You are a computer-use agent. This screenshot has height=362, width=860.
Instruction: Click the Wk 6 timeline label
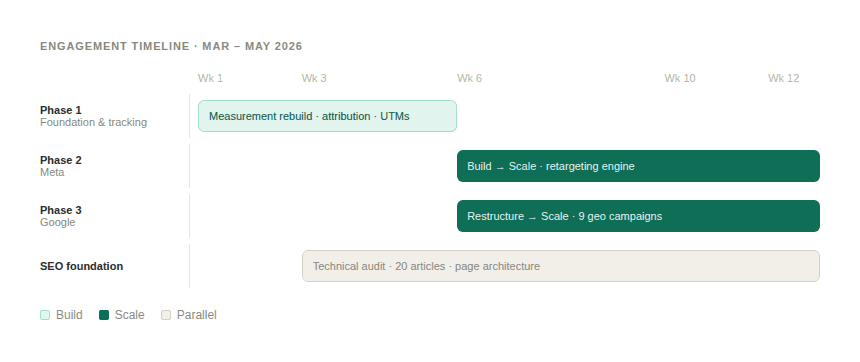tap(469, 78)
